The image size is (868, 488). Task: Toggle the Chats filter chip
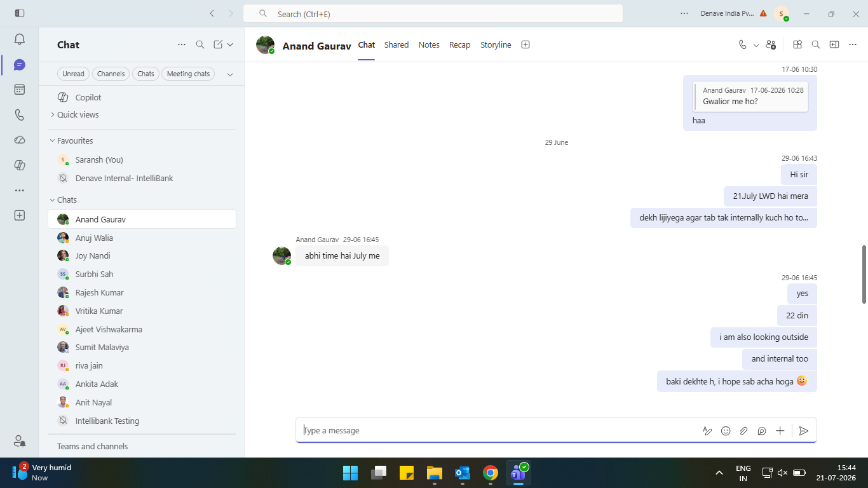(x=146, y=74)
